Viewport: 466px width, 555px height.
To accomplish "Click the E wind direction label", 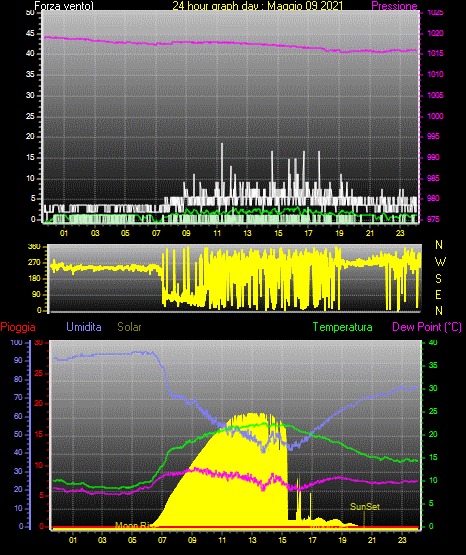I will pos(438,294).
